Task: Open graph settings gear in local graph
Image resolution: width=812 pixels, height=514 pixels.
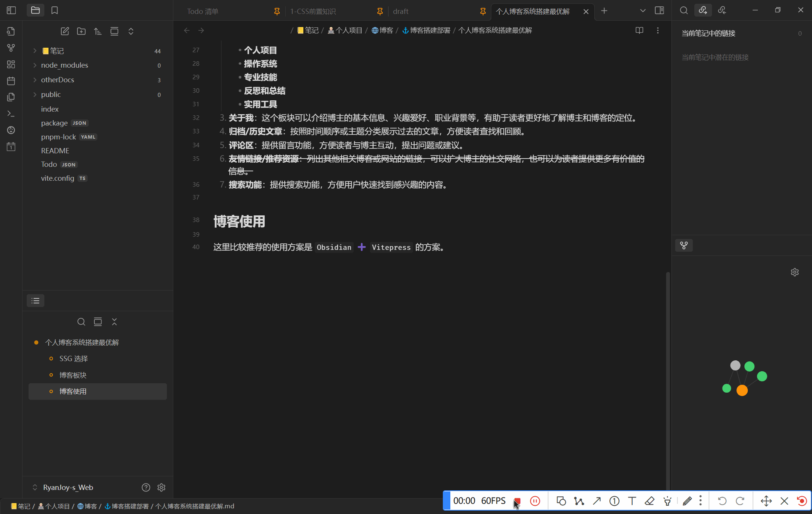Action: pyautogui.click(x=794, y=272)
